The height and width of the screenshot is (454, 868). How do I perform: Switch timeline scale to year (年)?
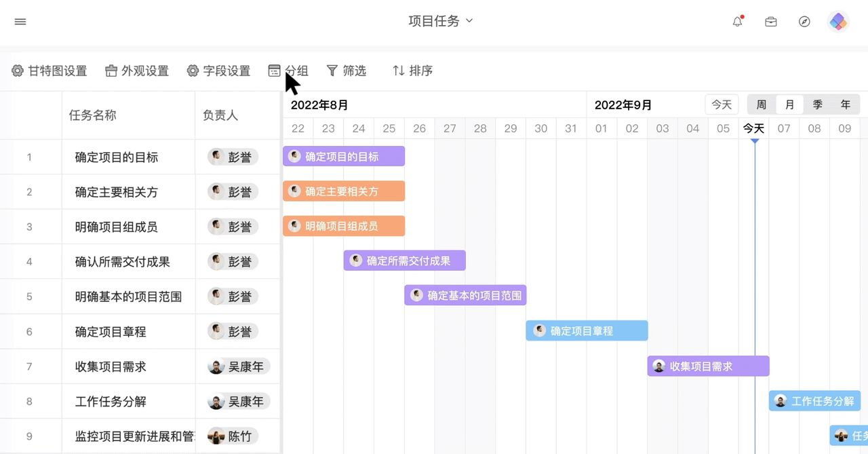tap(846, 105)
